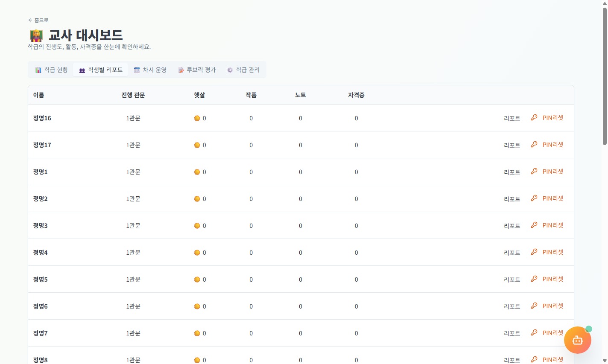The image size is (608, 364).
Task: Click the sun coin icon for 정명4
Action: 197,253
